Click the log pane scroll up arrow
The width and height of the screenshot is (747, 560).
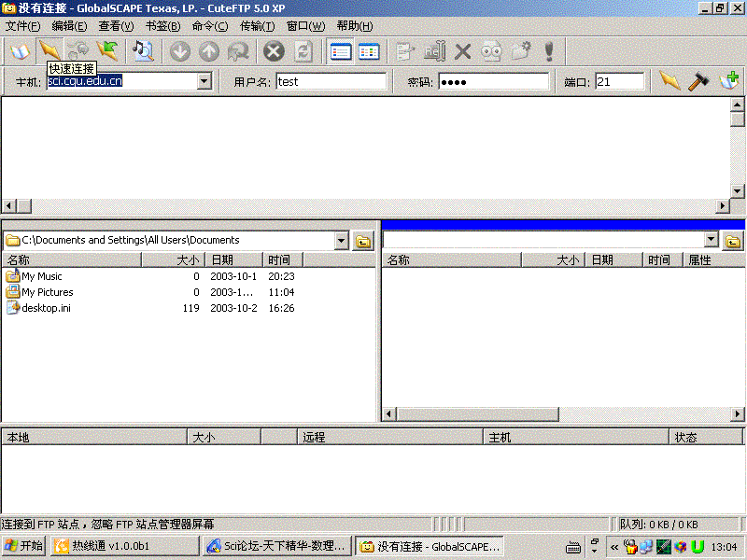coord(737,105)
